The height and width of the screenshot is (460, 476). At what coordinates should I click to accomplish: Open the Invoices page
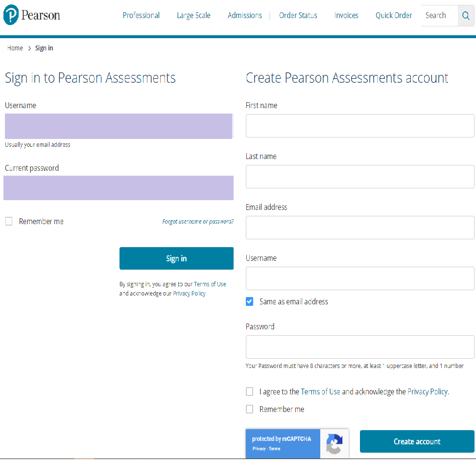coord(346,16)
